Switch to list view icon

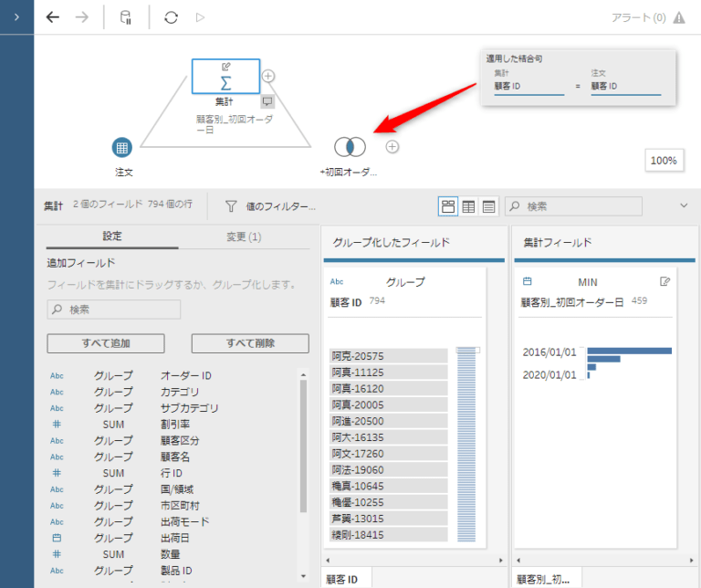488,206
